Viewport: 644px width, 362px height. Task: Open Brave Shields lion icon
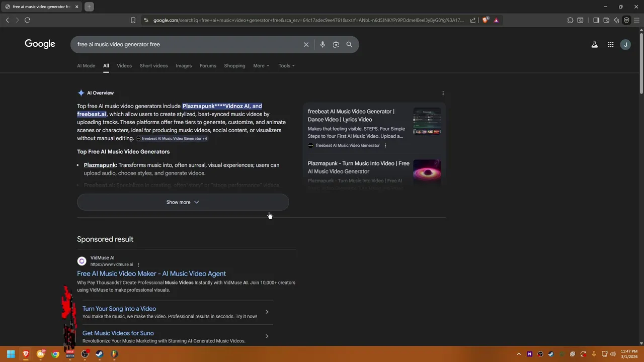(x=485, y=20)
